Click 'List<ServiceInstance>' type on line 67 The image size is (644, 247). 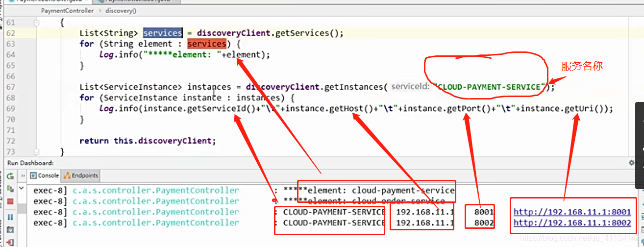[131, 87]
